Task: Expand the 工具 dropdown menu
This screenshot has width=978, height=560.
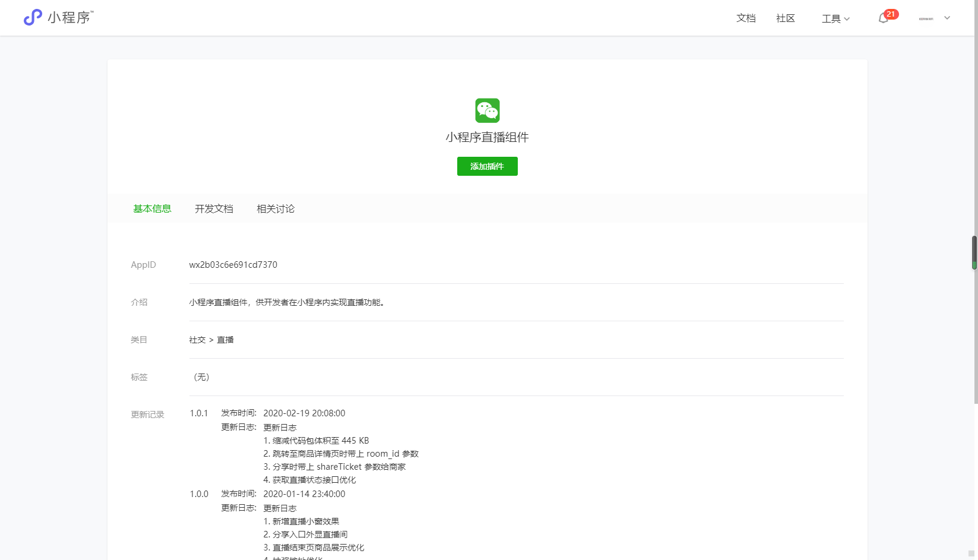Action: 835,18
